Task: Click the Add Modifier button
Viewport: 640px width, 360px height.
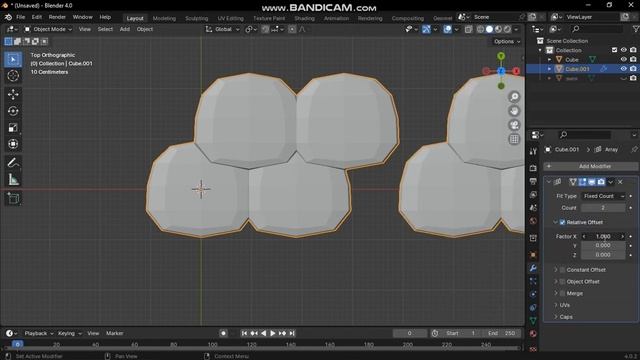Action: point(591,167)
